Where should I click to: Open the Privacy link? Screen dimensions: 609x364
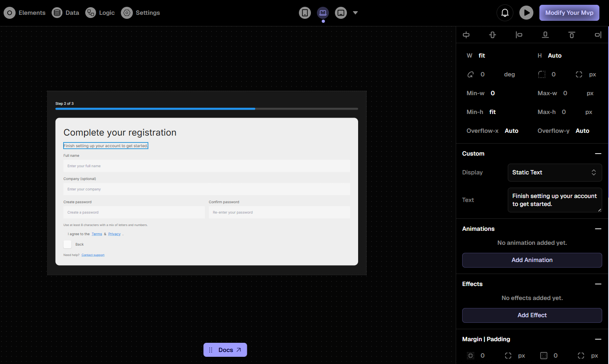coord(114,234)
